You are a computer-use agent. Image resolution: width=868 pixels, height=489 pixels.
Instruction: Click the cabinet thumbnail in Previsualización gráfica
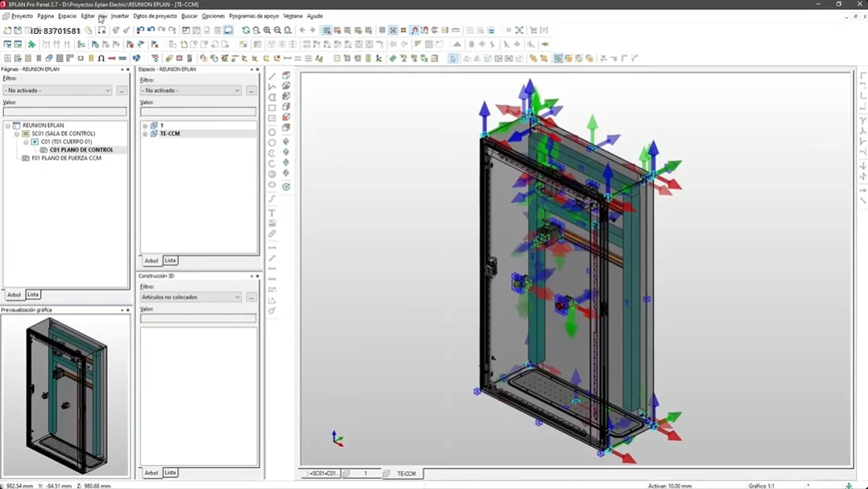pyautogui.click(x=67, y=396)
